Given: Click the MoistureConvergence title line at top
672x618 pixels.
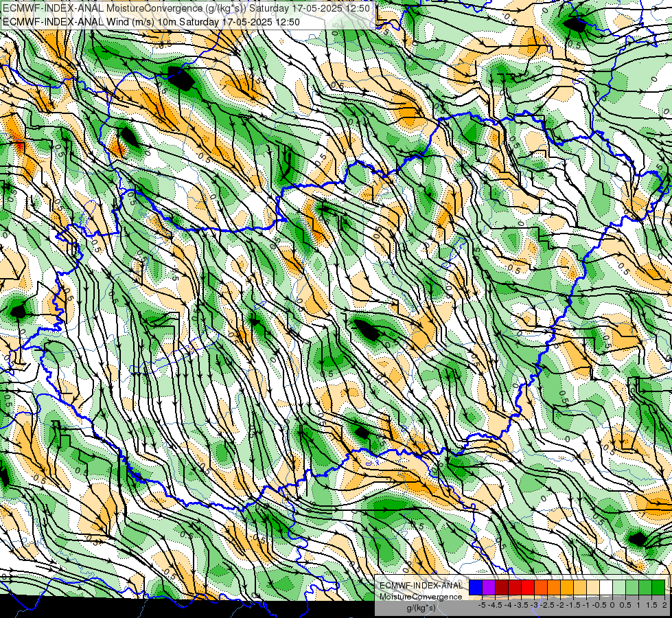Looking at the screenshot, I should [186, 8].
